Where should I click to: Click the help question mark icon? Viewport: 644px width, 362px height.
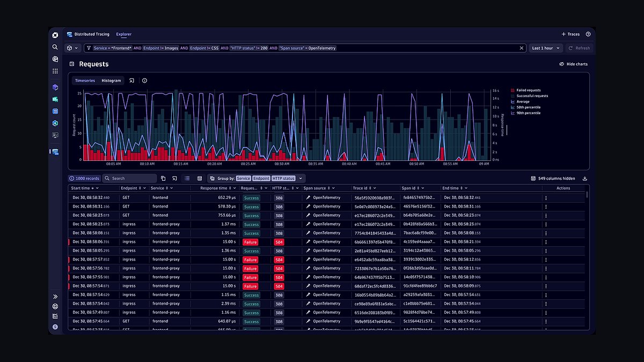click(588, 34)
